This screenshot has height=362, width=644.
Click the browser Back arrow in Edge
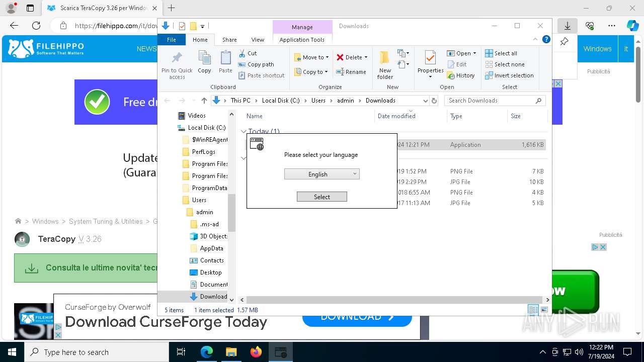pos(14,26)
